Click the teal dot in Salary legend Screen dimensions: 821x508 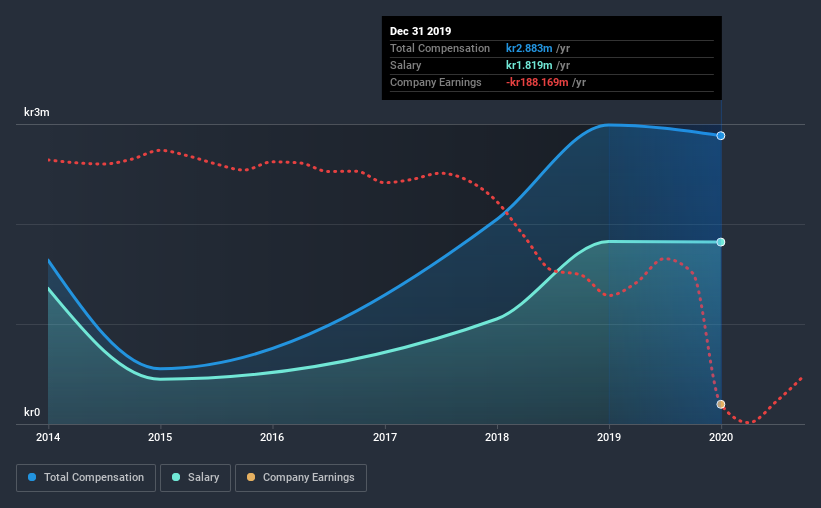(x=176, y=477)
